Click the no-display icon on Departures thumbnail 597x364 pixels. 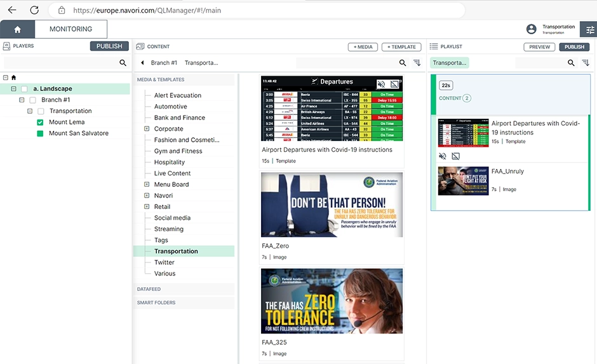tap(395, 84)
